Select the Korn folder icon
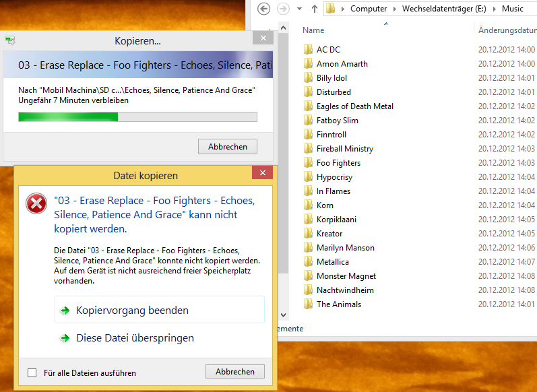 point(308,205)
